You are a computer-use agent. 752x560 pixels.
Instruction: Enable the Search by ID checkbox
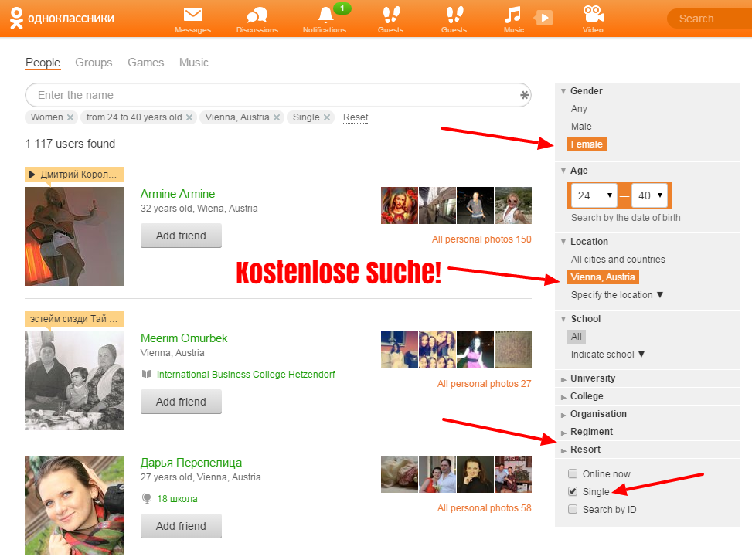click(x=573, y=509)
